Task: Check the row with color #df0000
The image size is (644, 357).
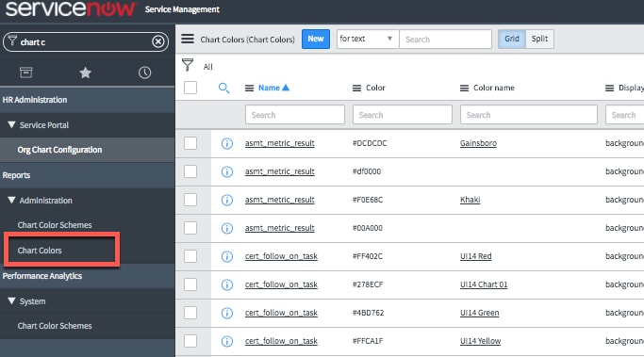Action: coord(190,171)
